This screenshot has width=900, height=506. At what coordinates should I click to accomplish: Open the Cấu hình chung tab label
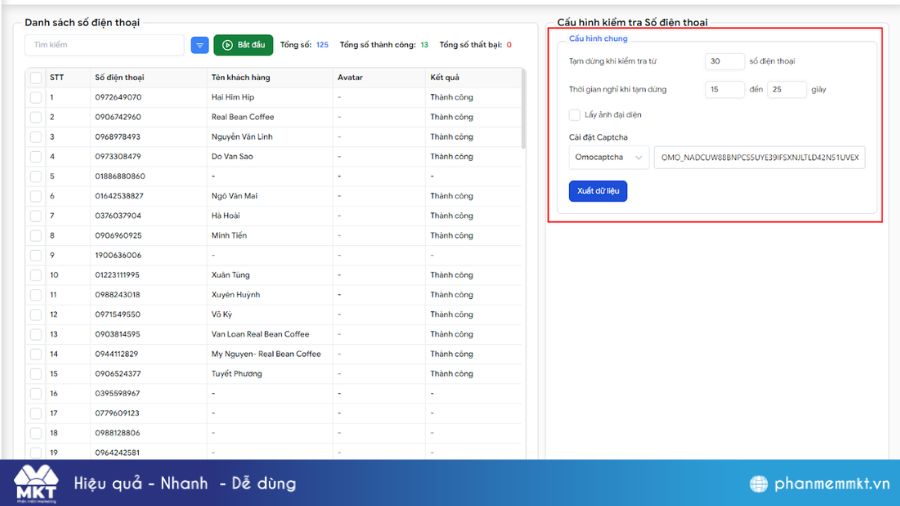pyautogui.click(x=591, y=38)
